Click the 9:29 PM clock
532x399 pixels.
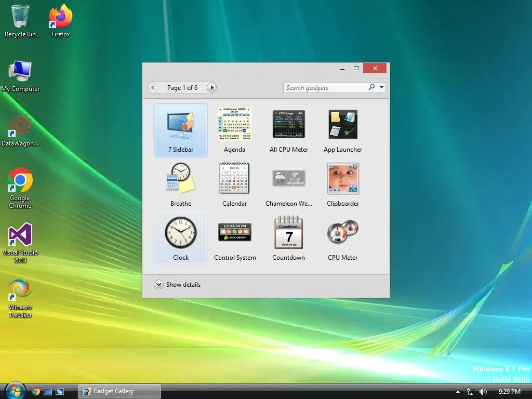point(509,392)
